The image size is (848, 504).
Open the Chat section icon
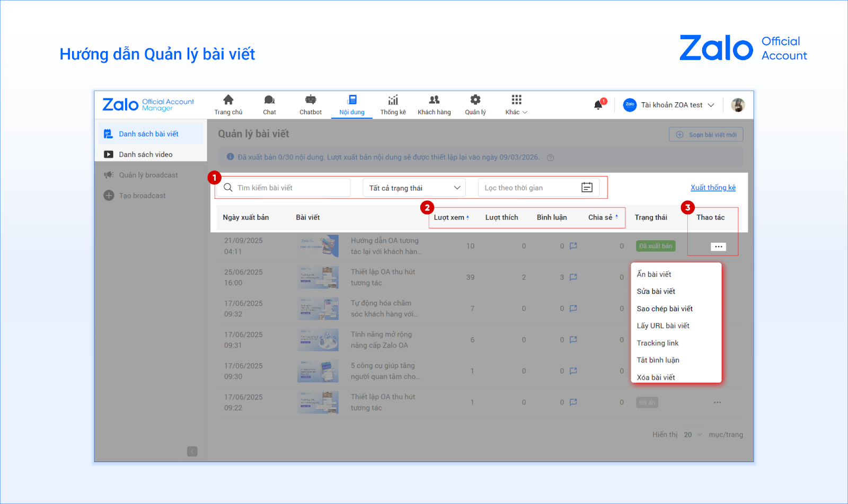pos(269,100)
